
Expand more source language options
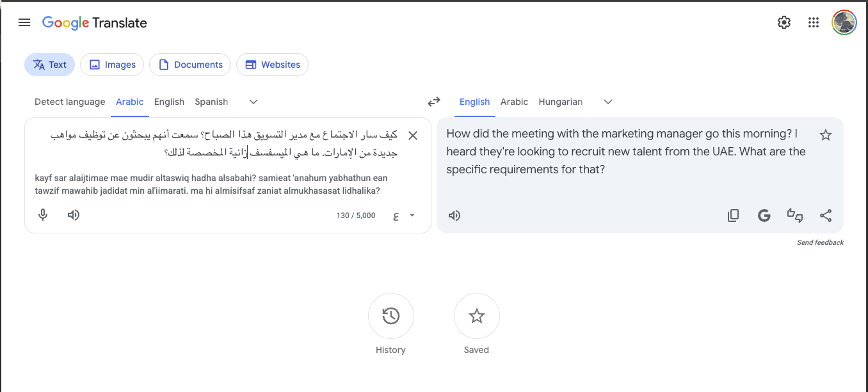[x=253, y=102]
